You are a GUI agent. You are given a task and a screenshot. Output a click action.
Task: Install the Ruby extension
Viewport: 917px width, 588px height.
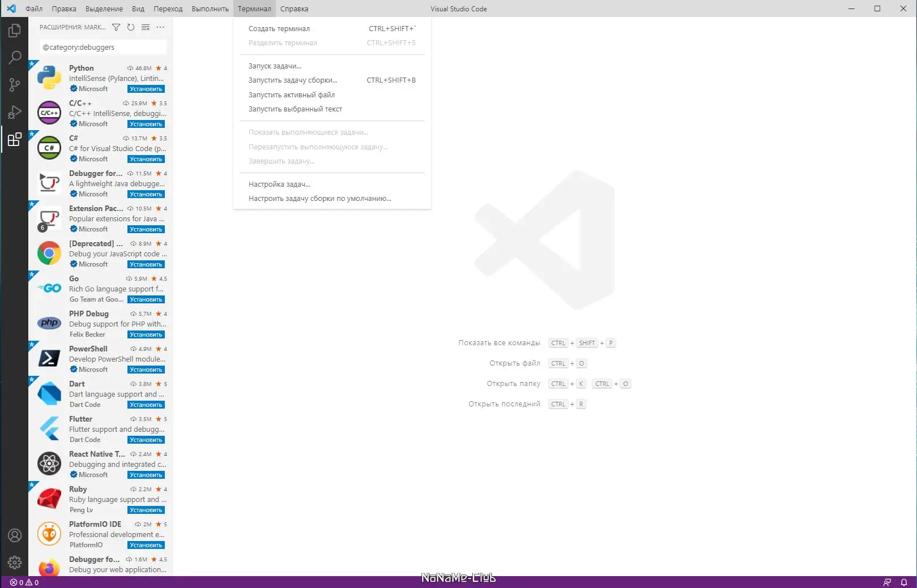(x=146, y=510)
